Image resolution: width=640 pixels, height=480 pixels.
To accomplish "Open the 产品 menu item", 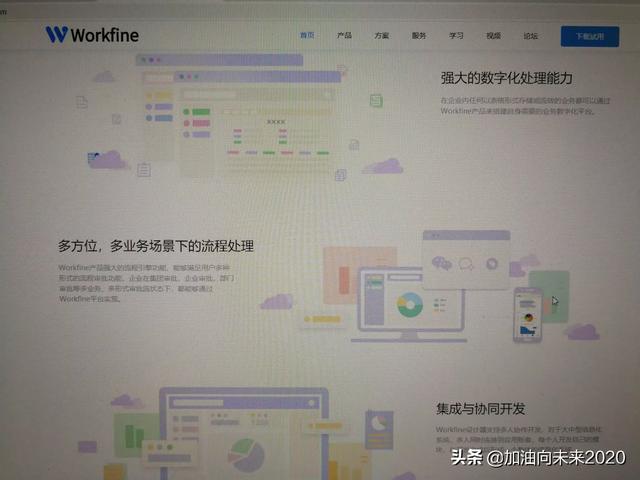I will click(x=344, y=36).
